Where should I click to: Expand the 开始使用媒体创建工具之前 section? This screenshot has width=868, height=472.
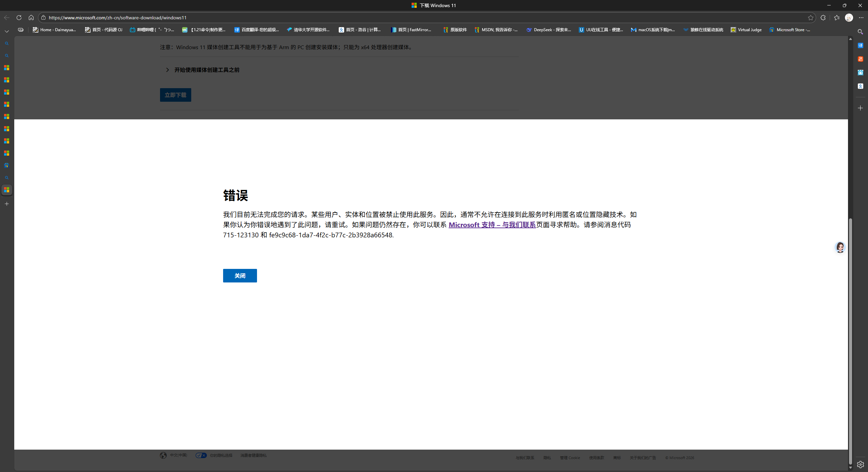point(206,70)
